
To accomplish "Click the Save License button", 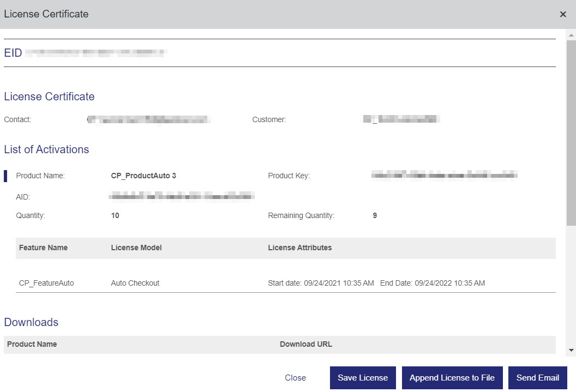I will tap(363, 378).
